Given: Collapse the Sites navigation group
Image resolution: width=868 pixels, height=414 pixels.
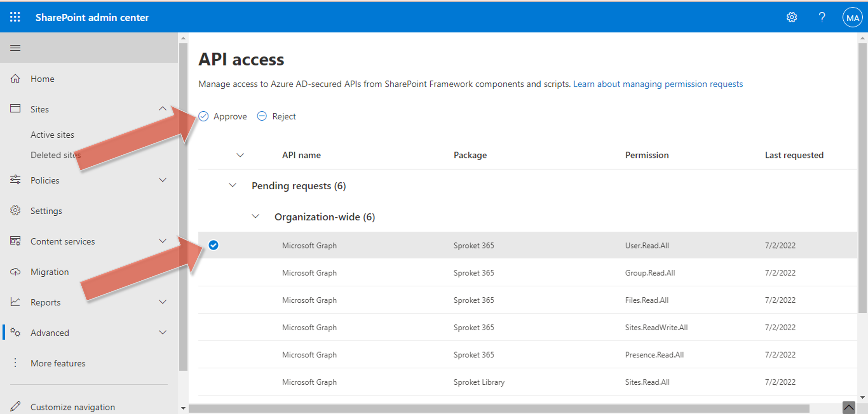Looking at the screenshot, I should (163, 108).
